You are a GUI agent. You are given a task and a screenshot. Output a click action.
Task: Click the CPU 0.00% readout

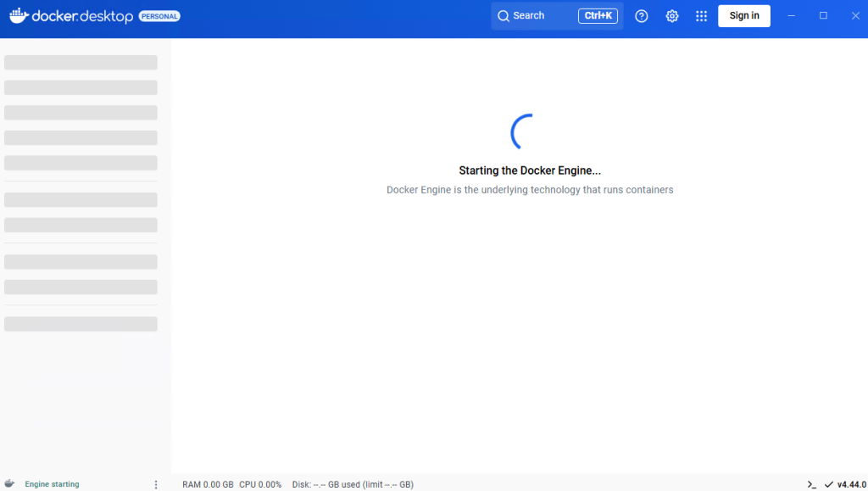click(260, 484)
